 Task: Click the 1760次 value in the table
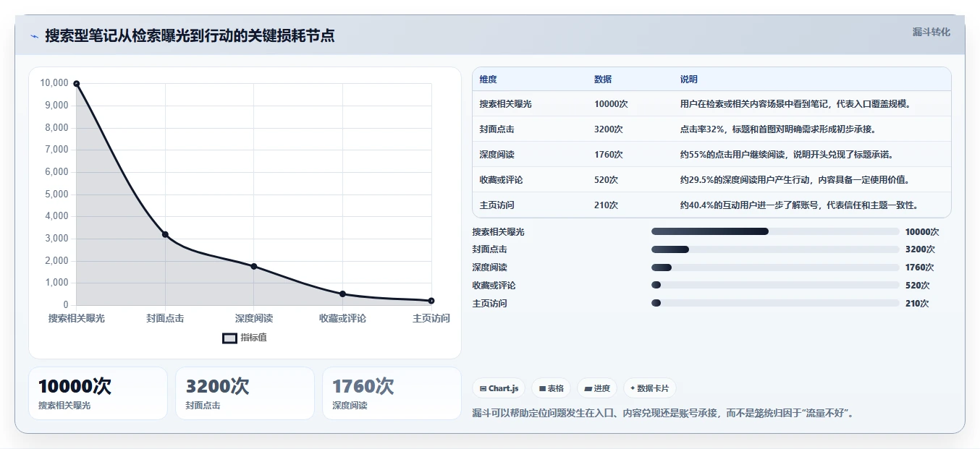[609, 155]
